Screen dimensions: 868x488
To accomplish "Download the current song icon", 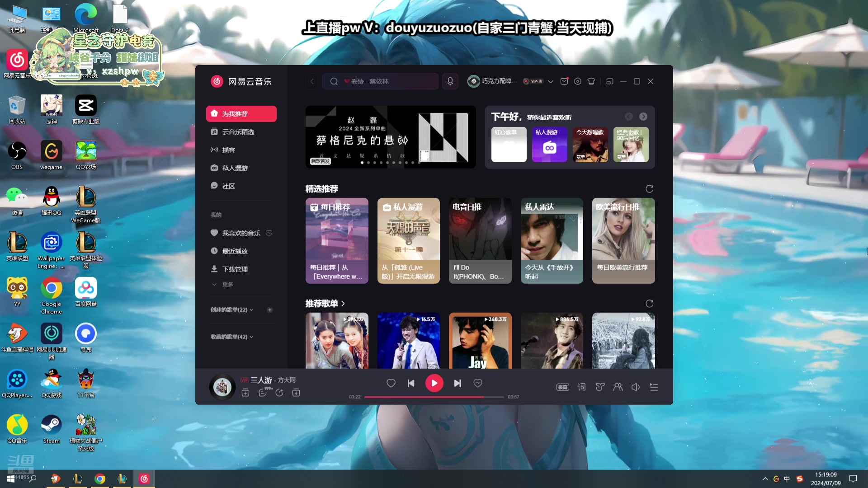I will click(x=296, y=393).
